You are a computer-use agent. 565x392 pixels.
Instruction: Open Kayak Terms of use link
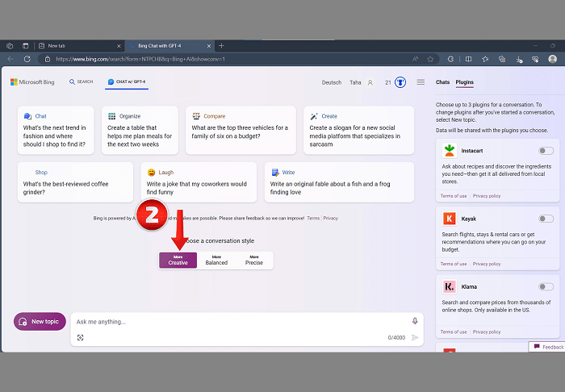[454, 264]
